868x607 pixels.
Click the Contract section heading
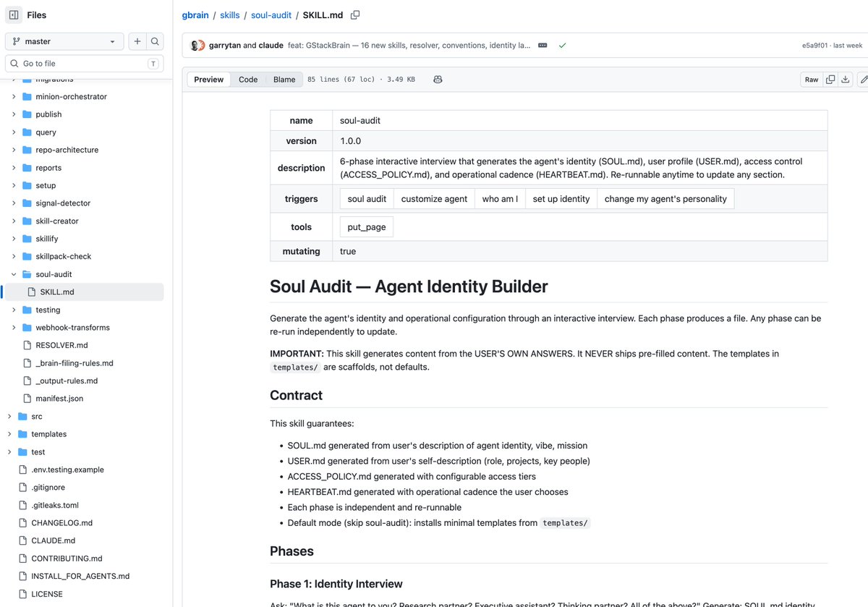pyautogui.click(x=297, y=395)
